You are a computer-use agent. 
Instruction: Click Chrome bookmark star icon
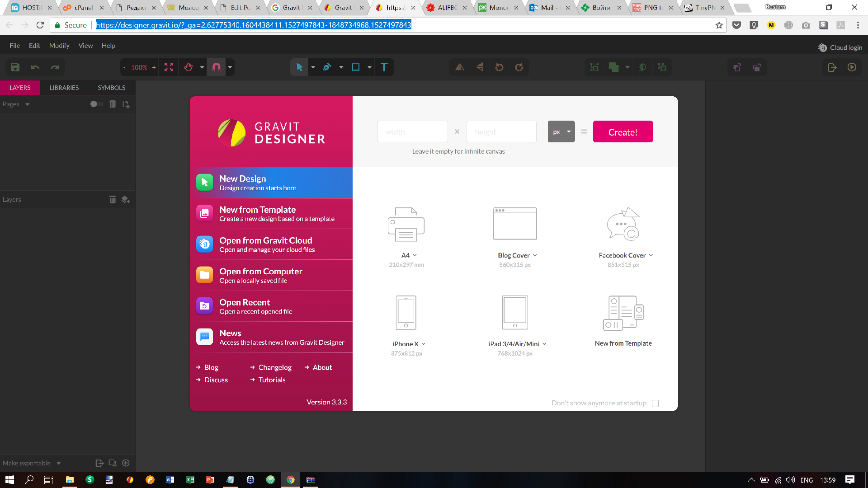pos(719,25)
